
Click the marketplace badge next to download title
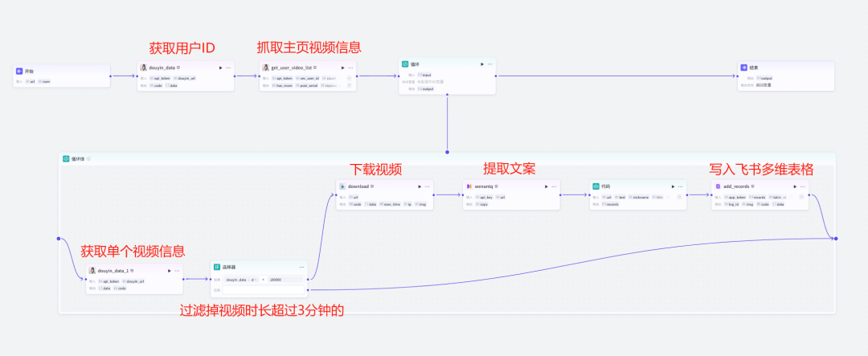(372, 186)
